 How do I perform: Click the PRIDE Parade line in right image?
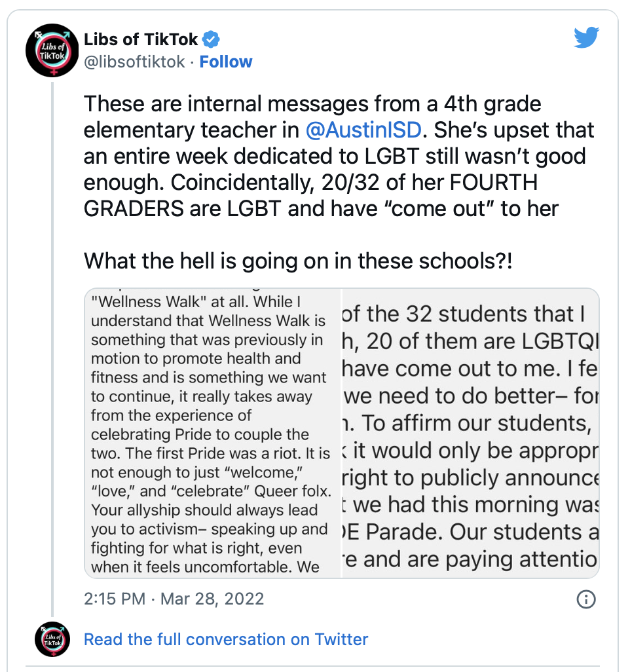[x=470, y=532]
